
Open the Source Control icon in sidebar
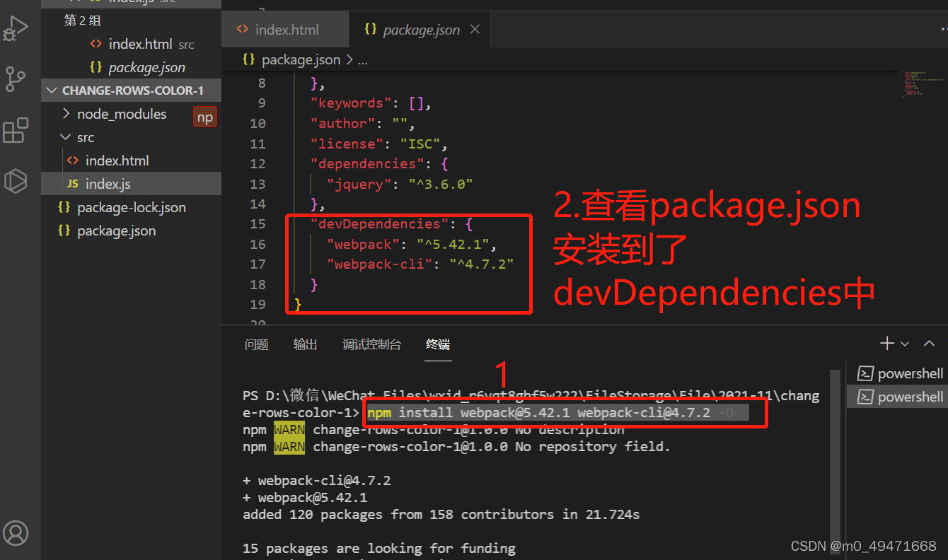16,79
